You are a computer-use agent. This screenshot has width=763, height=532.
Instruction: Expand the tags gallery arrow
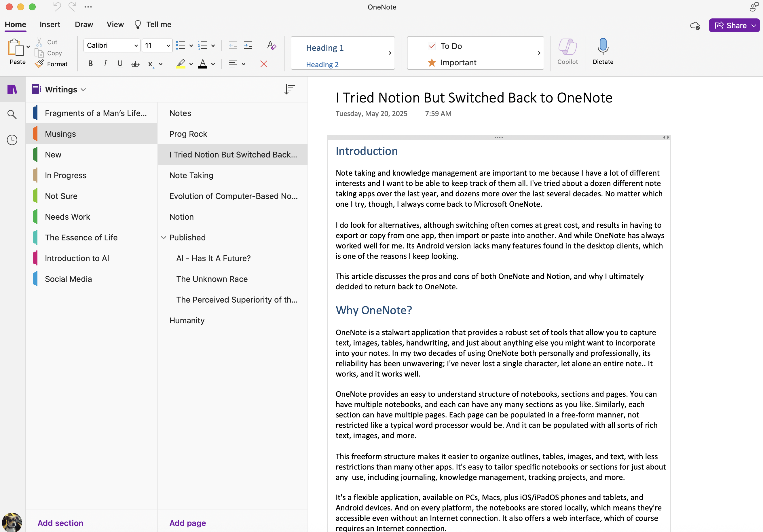pyautogui.click(x=539, y=53)
